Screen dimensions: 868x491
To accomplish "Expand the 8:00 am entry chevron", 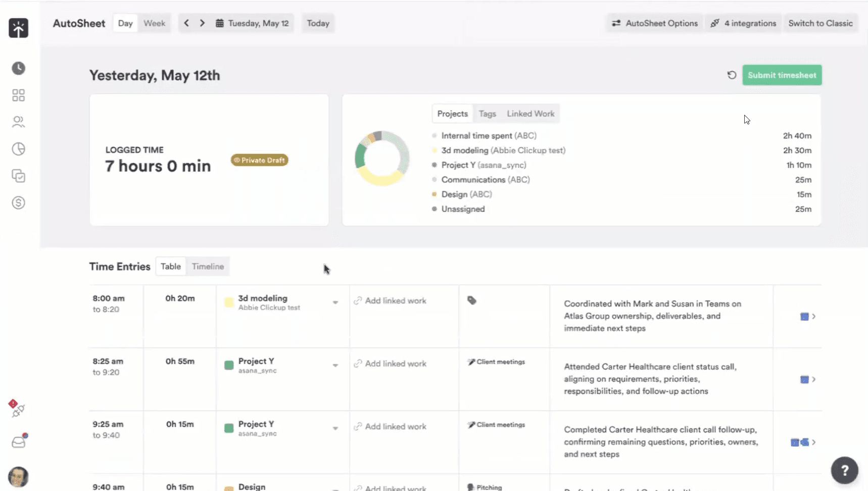I will pyautogui.click(x=814, y=317).
